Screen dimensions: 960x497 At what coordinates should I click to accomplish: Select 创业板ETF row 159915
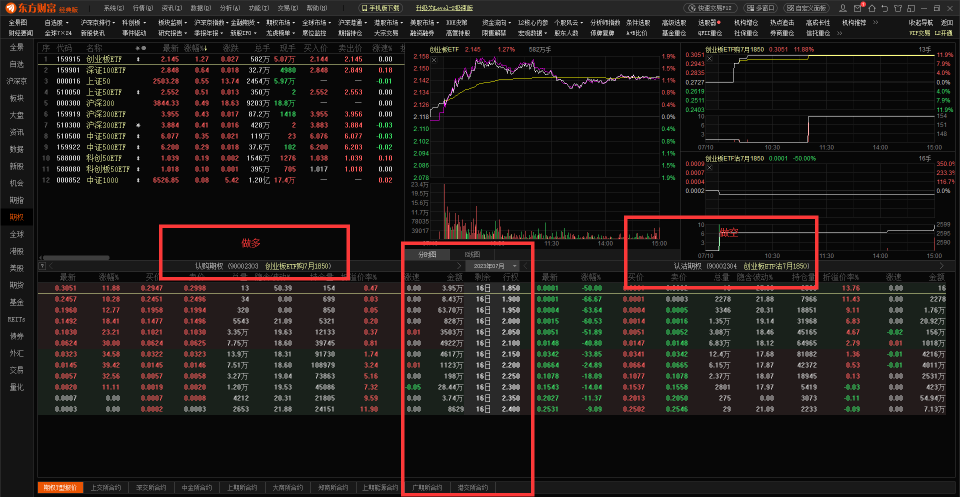pos(220,59)
